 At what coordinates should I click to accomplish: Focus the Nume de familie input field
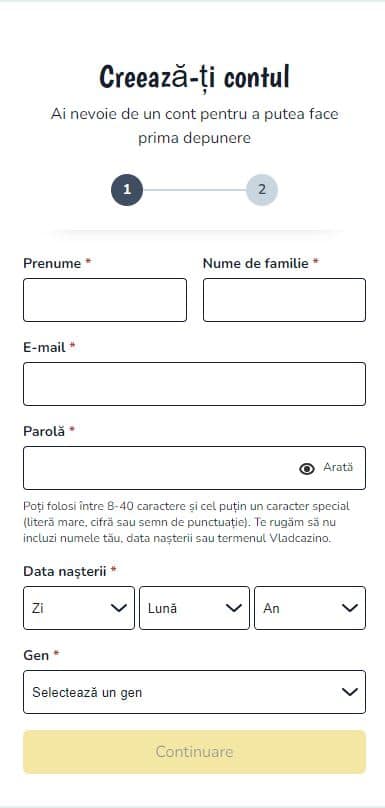[284, 300]
